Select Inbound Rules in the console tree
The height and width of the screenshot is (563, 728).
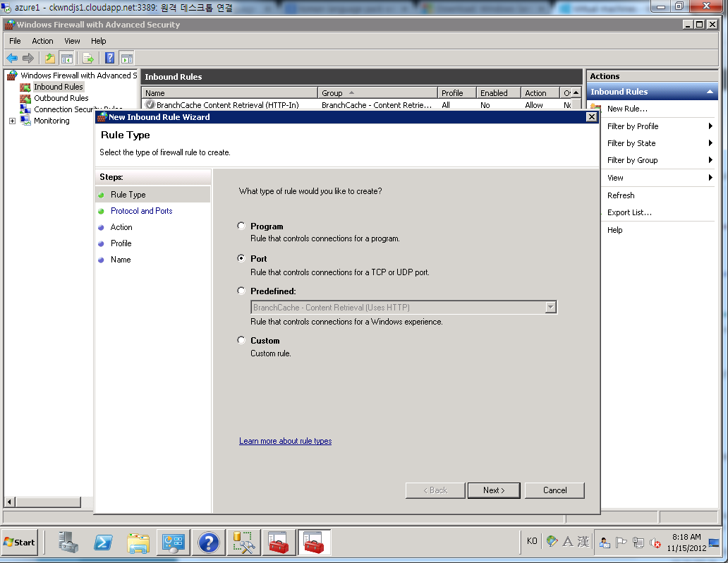58,87
